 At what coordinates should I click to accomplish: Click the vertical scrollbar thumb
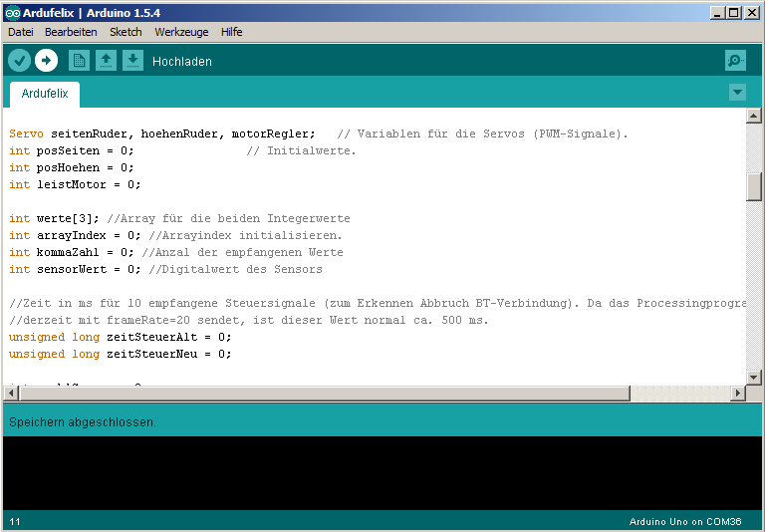(x=754, y=186)
